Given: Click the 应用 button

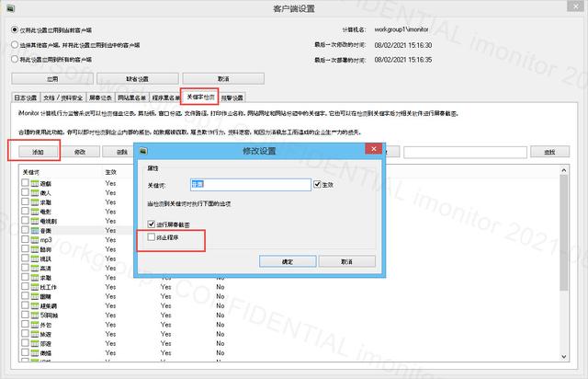Looking at the screenshot, I should [x=52, y=79].
